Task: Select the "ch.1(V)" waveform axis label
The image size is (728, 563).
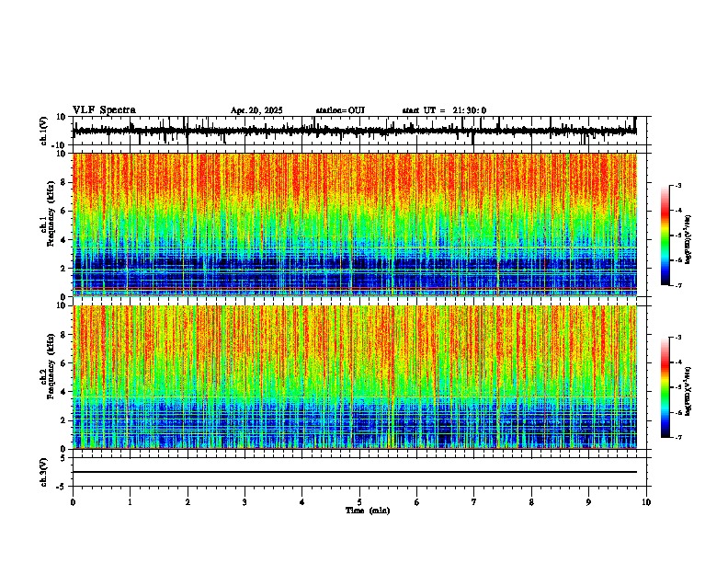Action: pos(44,131)
